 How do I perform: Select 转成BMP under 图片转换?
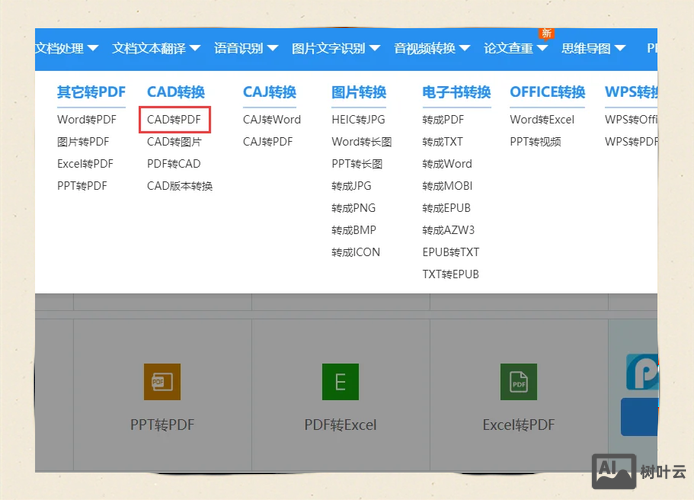(354, 230)
